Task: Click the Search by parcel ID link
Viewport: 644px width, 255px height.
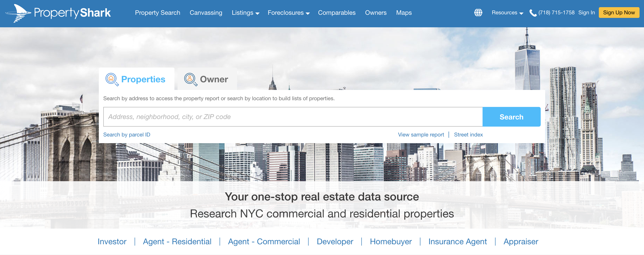Action: (127, 134)
